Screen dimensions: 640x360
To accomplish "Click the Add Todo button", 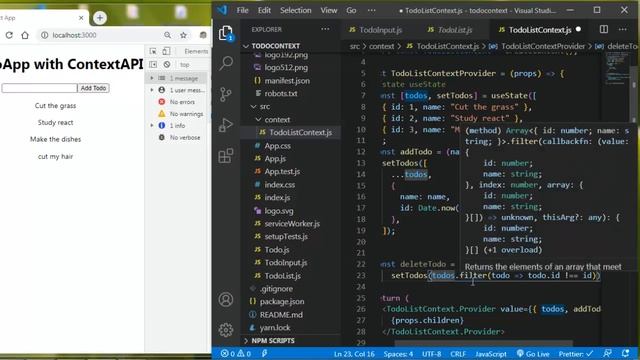I will click(93, 88).
